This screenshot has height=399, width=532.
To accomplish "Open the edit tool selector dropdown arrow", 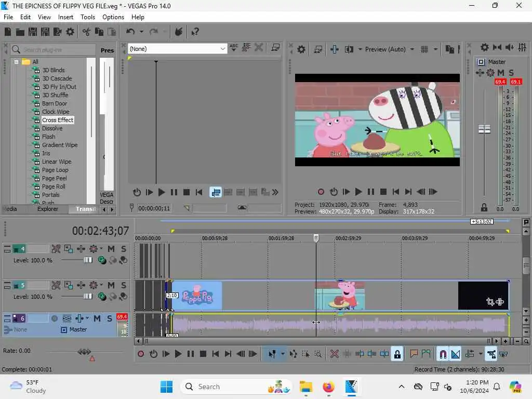I will (x=283, y=354).
